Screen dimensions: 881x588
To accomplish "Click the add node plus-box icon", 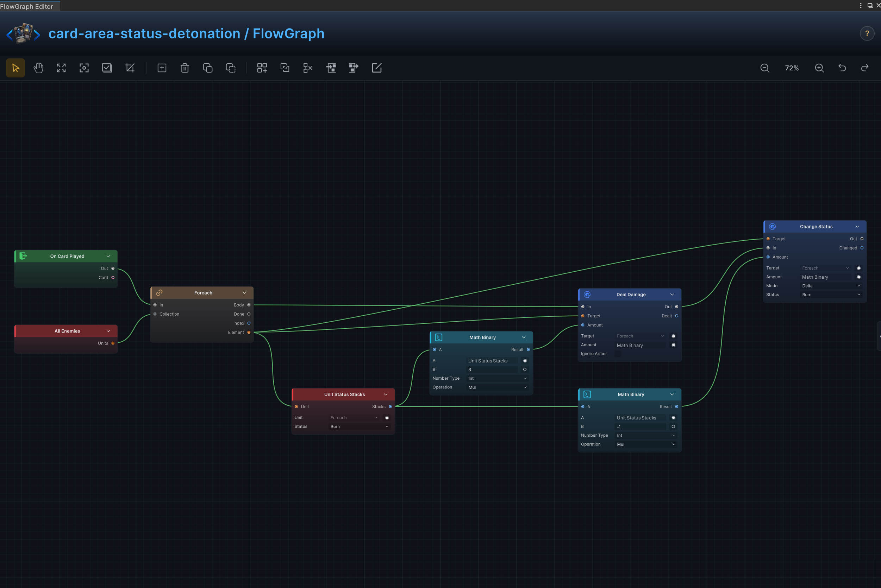I will [162, 68].
